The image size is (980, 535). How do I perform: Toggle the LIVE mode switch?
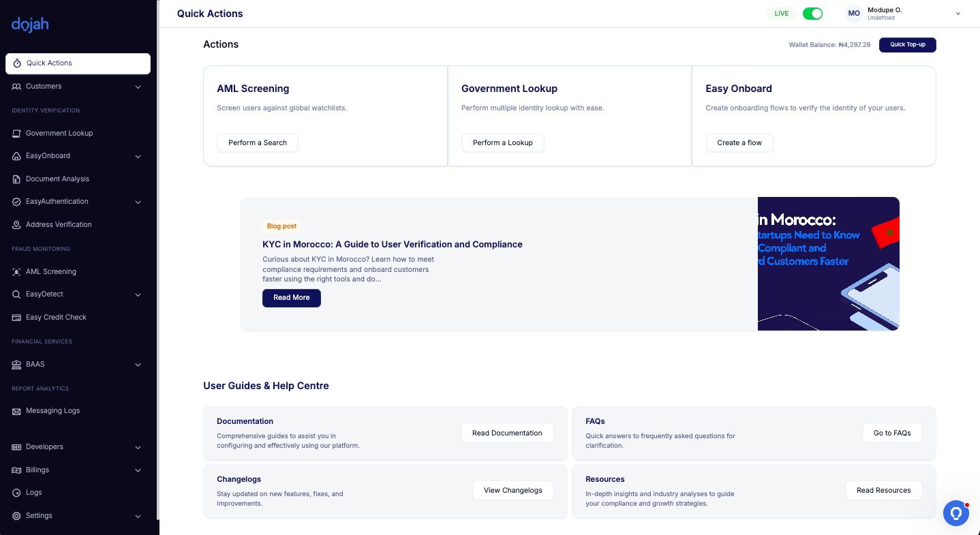click(x=812, y=14)
